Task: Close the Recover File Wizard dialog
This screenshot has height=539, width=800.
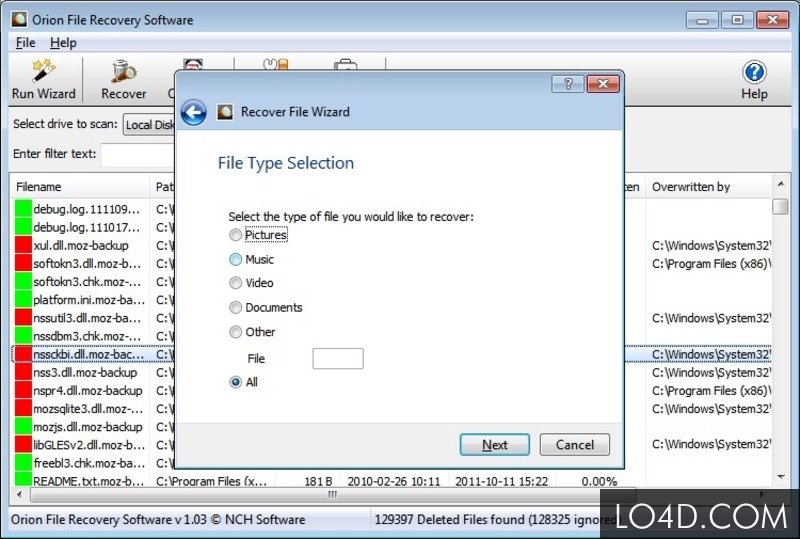Action: click(x=603, y=84)
